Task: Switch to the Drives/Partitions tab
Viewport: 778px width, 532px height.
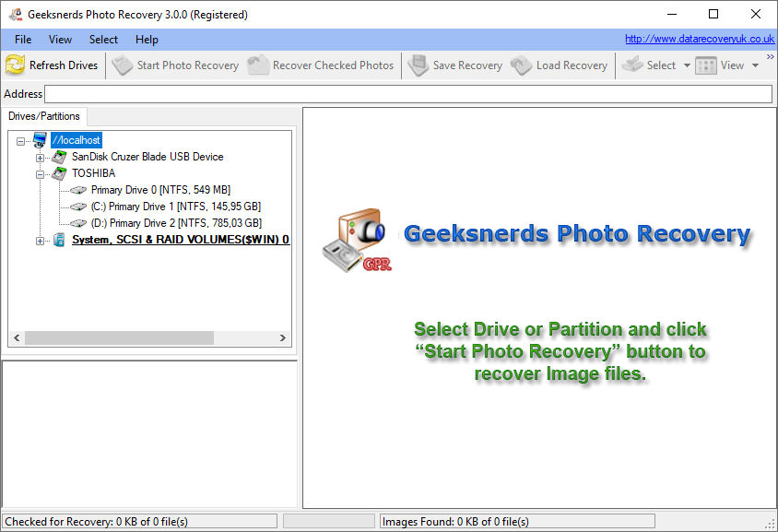Action: point(44,116)
